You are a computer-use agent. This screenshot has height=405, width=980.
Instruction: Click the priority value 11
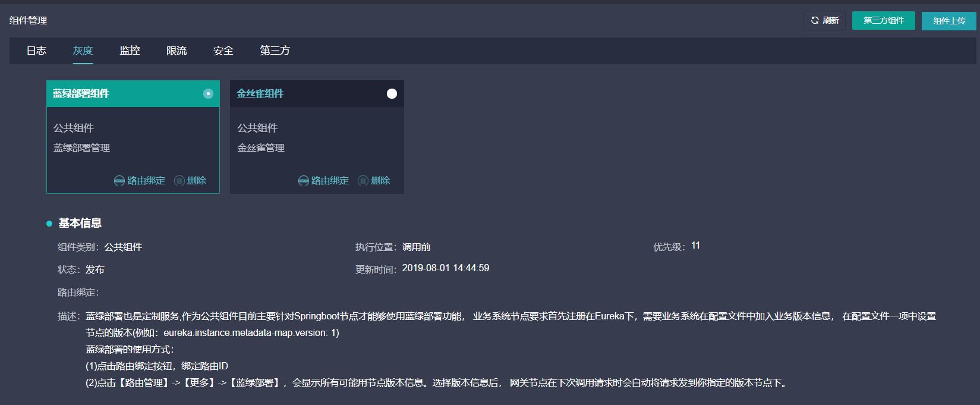[696, 246]
